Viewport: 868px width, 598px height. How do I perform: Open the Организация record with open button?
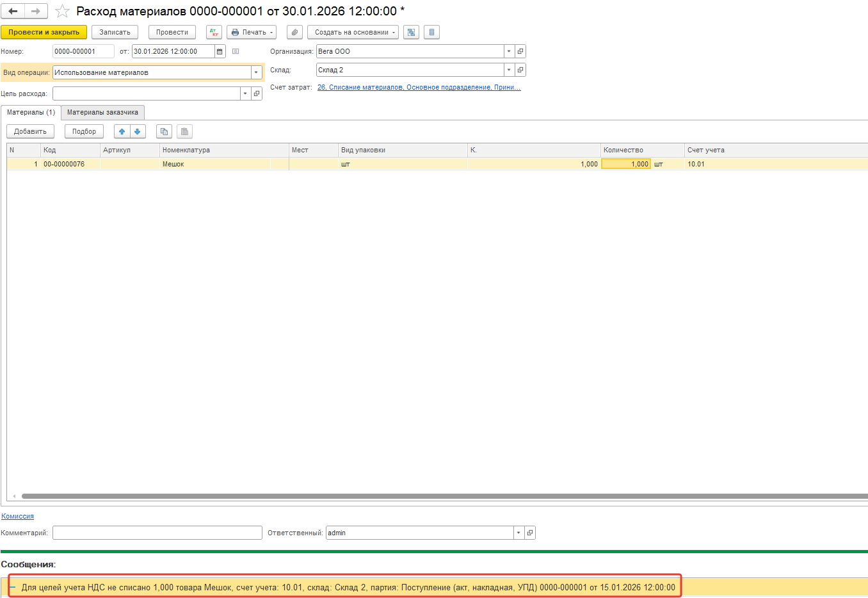coord(520,51)
